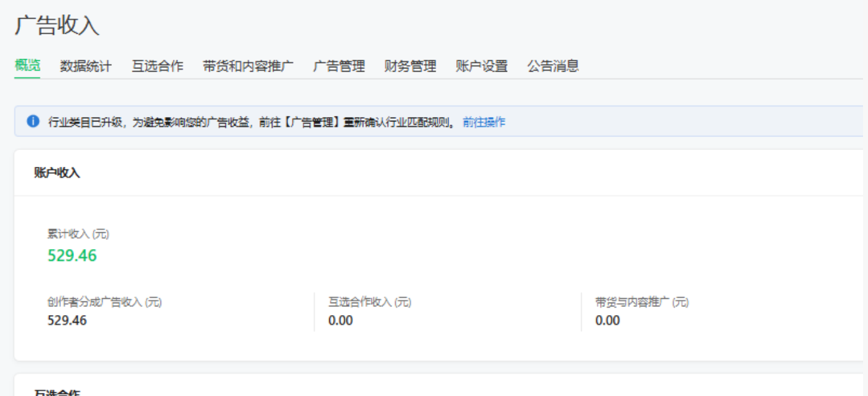The width and height of the screenshot is (868, 396).
Task: View the 公告消息 tab
Action: (x=553, y=66)
